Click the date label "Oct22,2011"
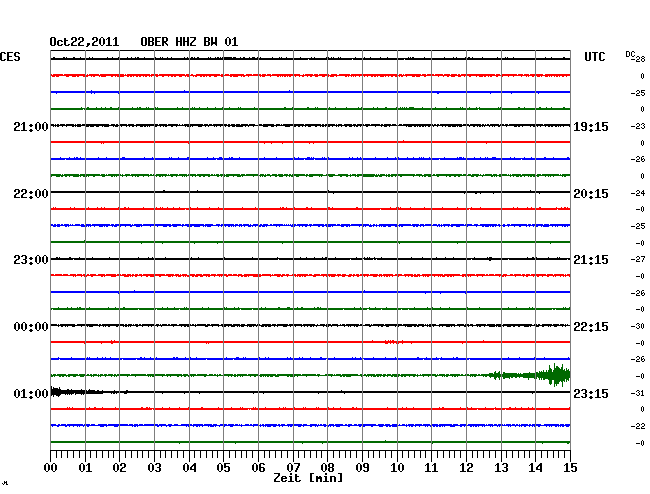This screenshot has width=650, height=494. pyautogui.click(x=84, y=42)
